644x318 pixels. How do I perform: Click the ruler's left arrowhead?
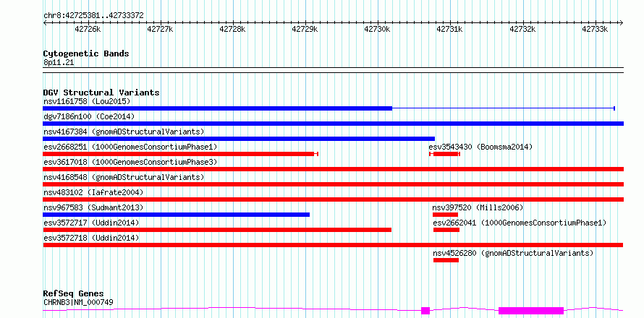45,22
